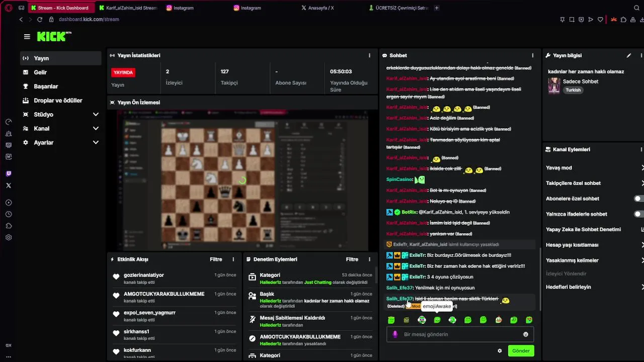Screen dimensions: 644x362
Task: Click the address bar URL dashboard.kick.com/stream
Action: click(x=89, y=19)
